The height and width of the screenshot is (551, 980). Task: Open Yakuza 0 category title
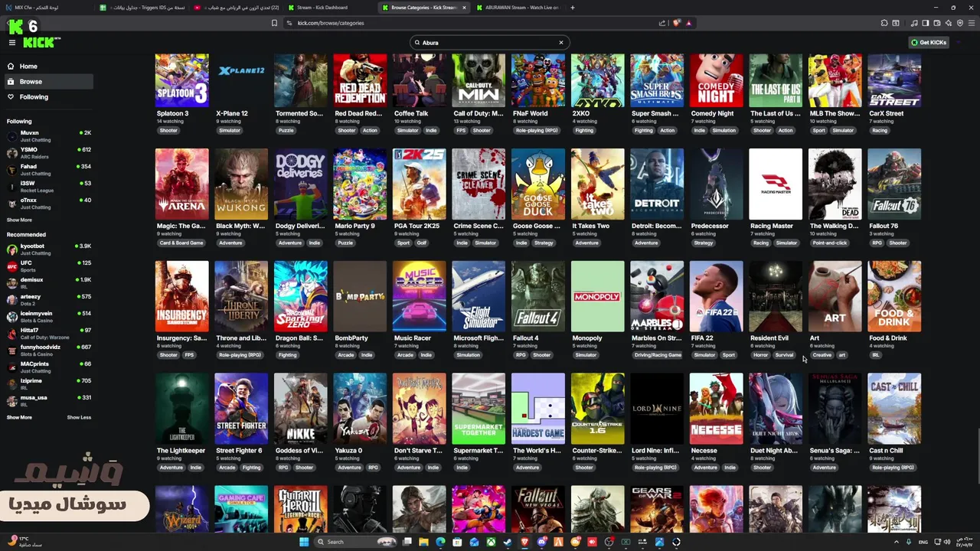(348, 451)
